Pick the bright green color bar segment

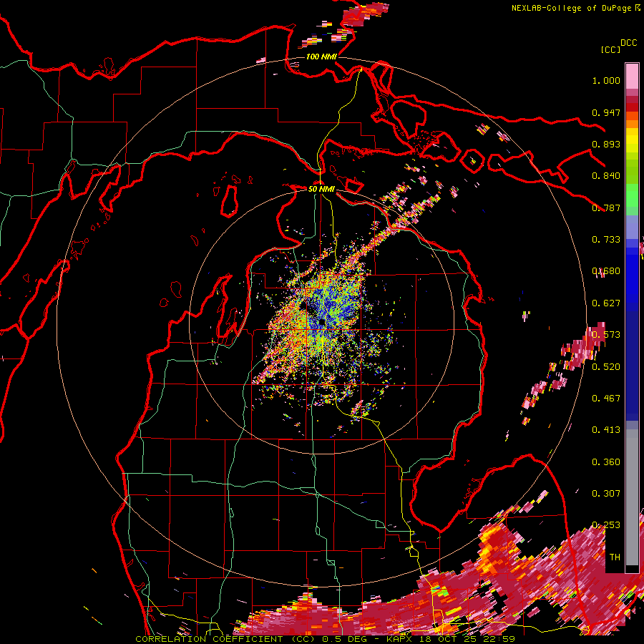pyautogui.click(x=632, y=195)
